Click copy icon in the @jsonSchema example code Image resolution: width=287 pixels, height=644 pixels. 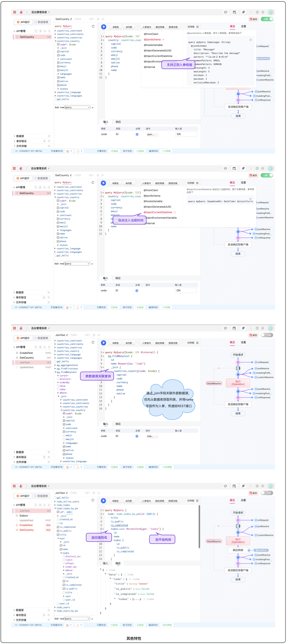(x=250, y=40)
